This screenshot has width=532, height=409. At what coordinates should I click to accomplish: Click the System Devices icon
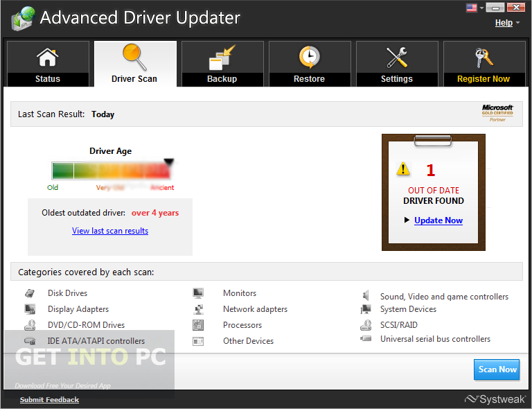tap(366, 309)
